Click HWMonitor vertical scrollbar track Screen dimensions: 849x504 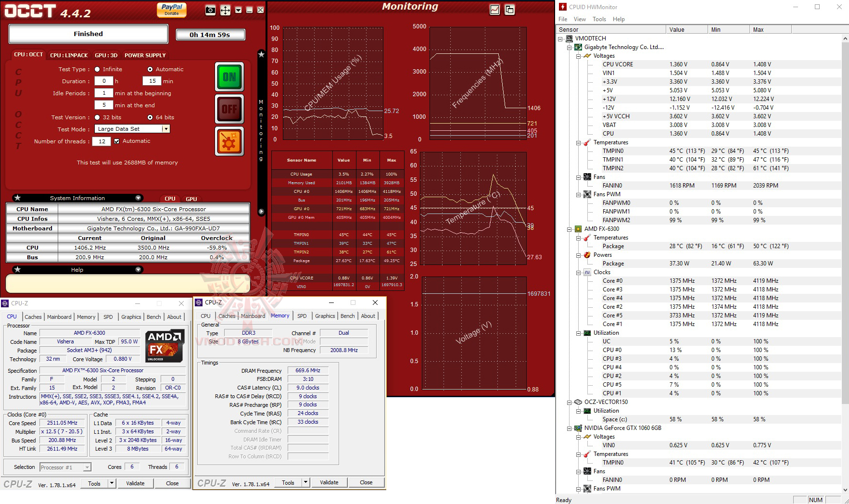pos(845,265)
